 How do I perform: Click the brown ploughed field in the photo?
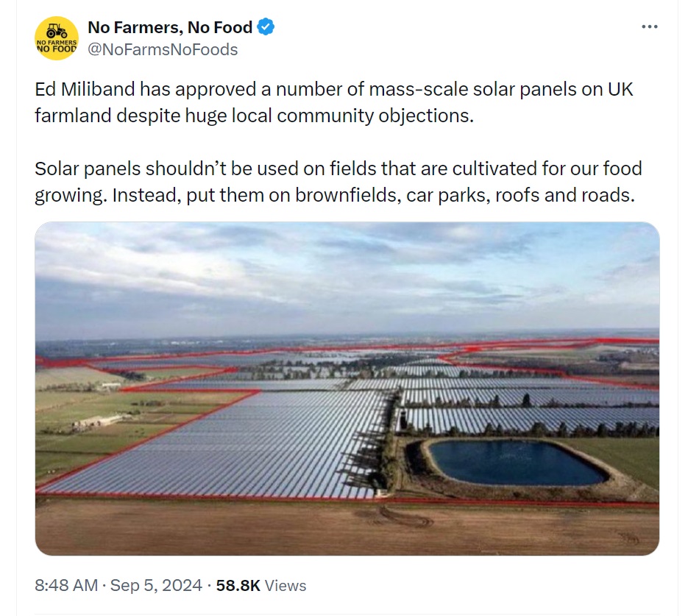click(x=347, y=528)
